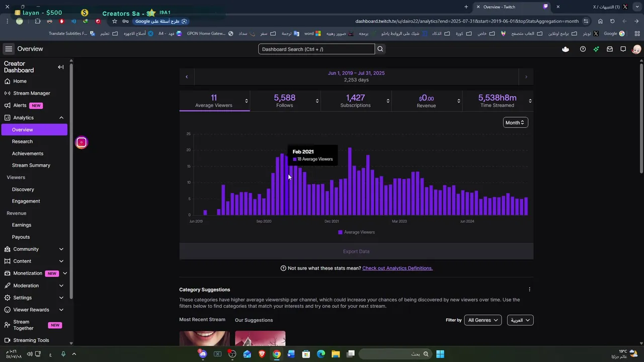Screen dimensions: 644x362
Task: Open File Explorer from taskbar
Action: (x=336, y=354)
